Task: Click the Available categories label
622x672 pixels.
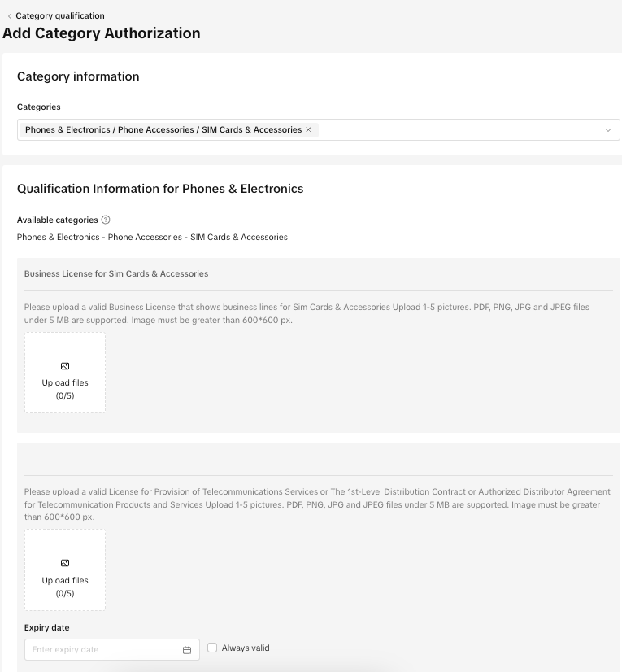Action: [x=57, y=220]
